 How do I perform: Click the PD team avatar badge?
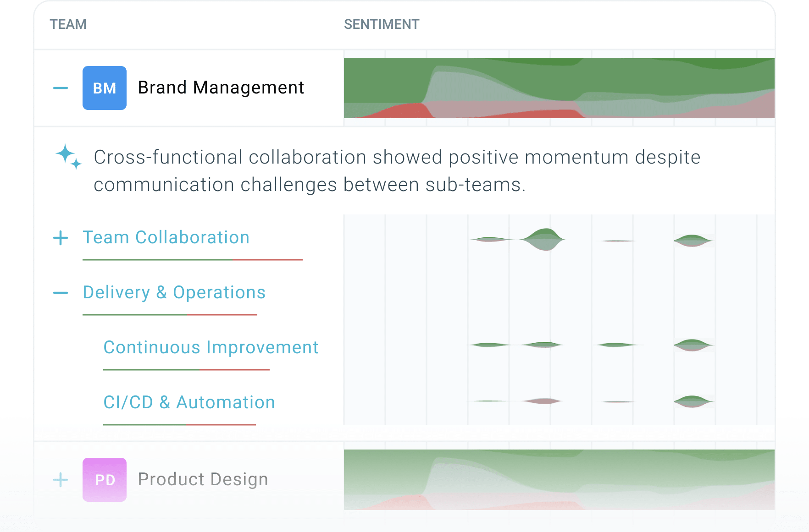pos(105,480)
